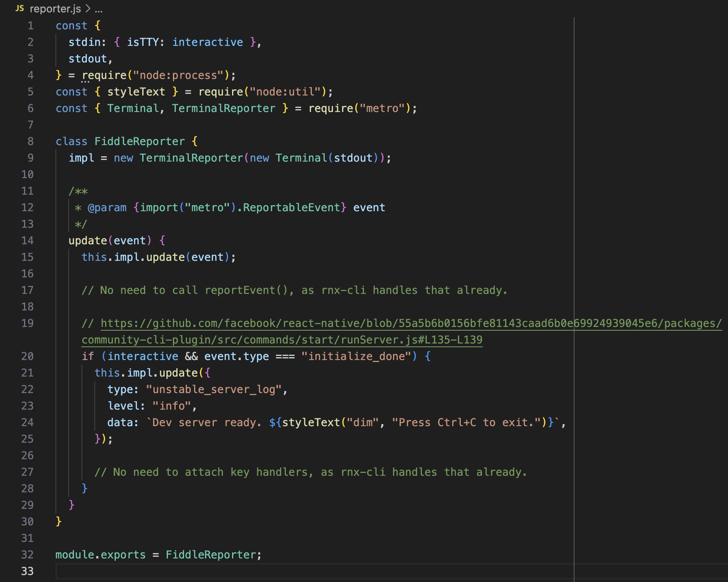The image size is (728, 582).
Task: Click 'event.type' expression on line 20
Action: (x=237, y=356)
